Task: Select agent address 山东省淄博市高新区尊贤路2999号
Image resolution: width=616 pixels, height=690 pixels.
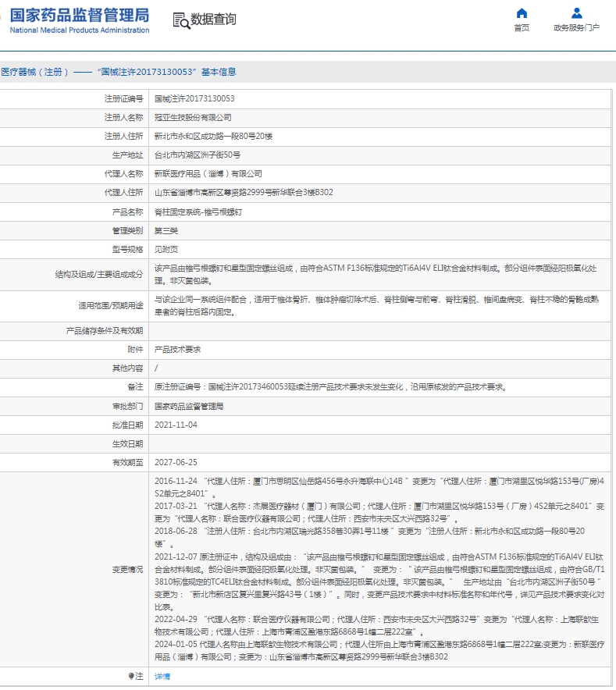Action: [244, 192]
